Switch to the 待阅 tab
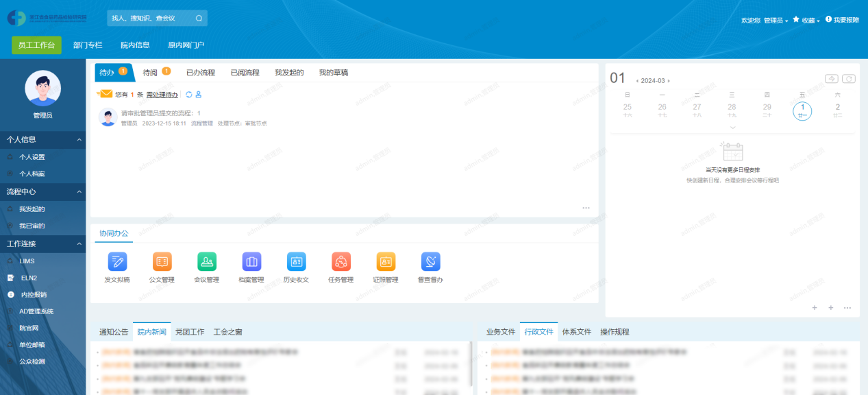 (150, 72)
